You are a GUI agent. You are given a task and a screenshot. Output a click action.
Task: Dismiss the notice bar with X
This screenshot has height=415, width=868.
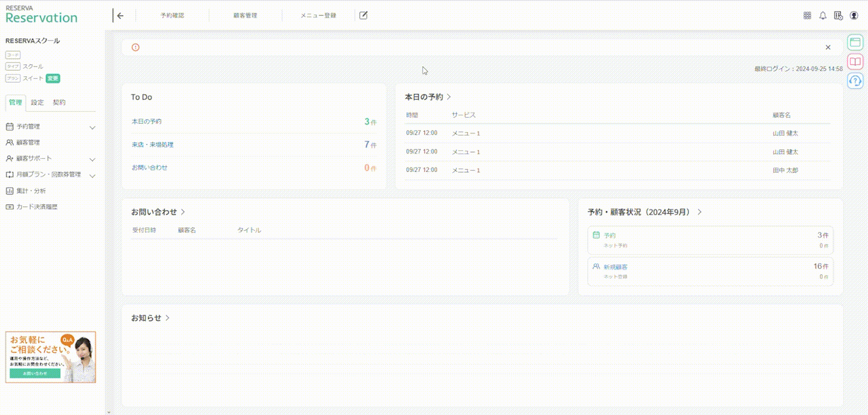[828, 47]
